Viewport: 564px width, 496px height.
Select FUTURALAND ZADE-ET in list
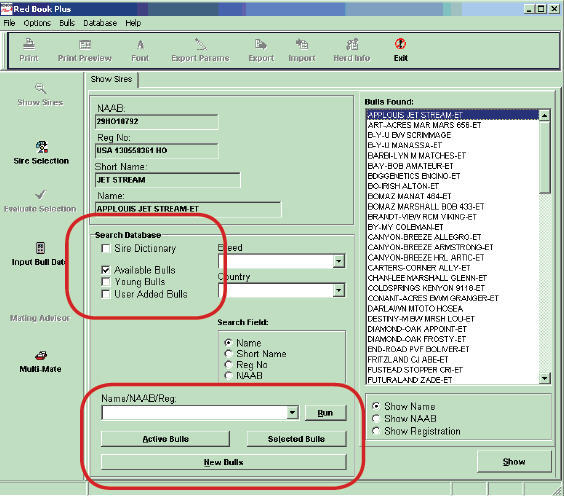452,380
